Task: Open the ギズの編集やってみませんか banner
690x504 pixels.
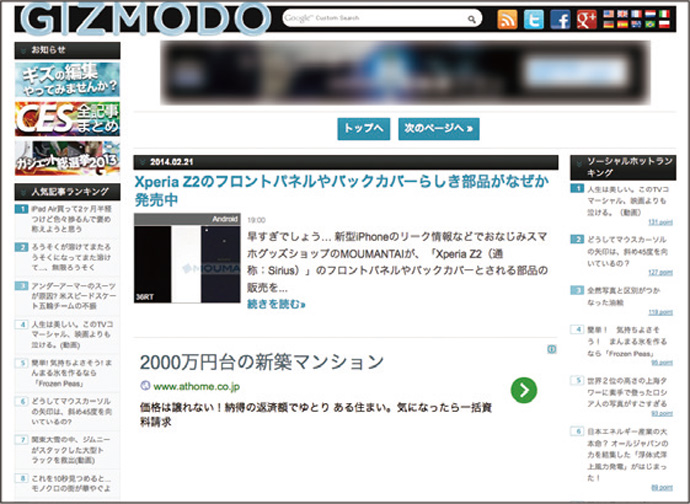Action: pyautogui.click(x=67, y=79)
